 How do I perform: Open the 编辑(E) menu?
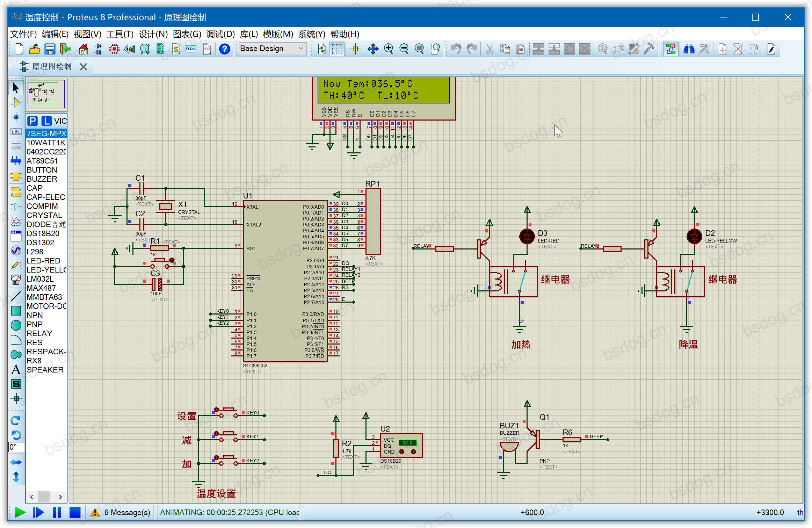coord(55,34)
